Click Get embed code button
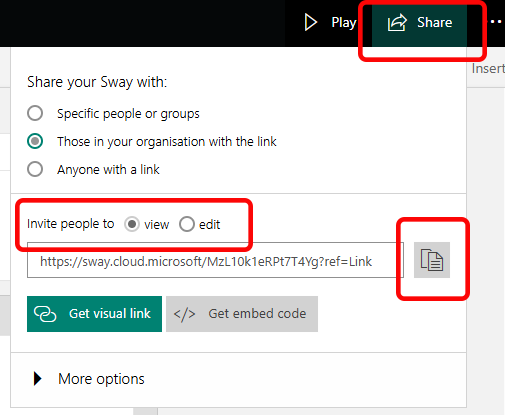Viewport: 505px width, 415px height. coord(242,314)
